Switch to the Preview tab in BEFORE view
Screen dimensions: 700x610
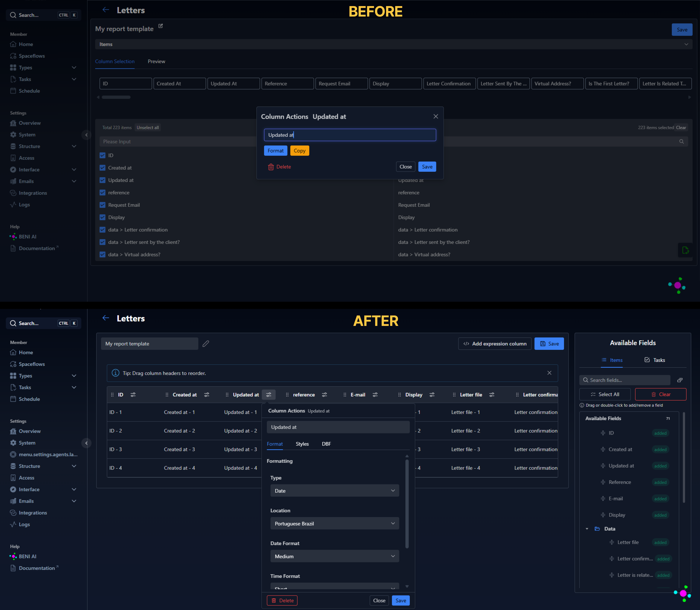(x=156, y=62)
